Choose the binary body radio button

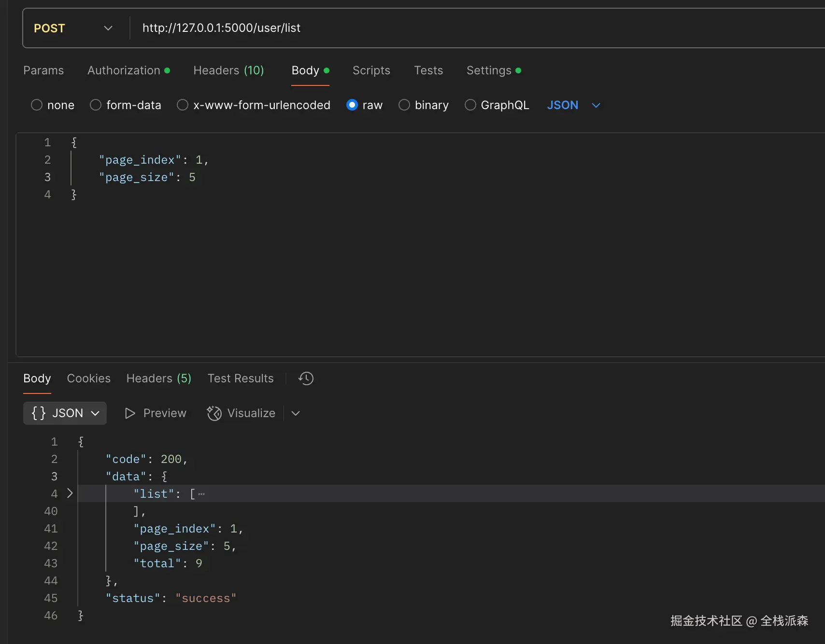[x=404, y=105]
